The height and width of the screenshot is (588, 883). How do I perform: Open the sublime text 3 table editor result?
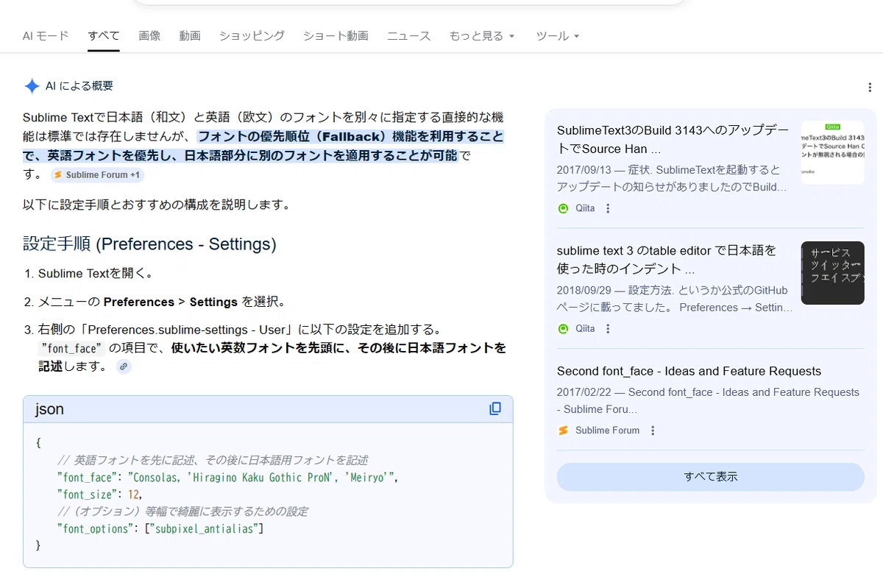[667, 260]
